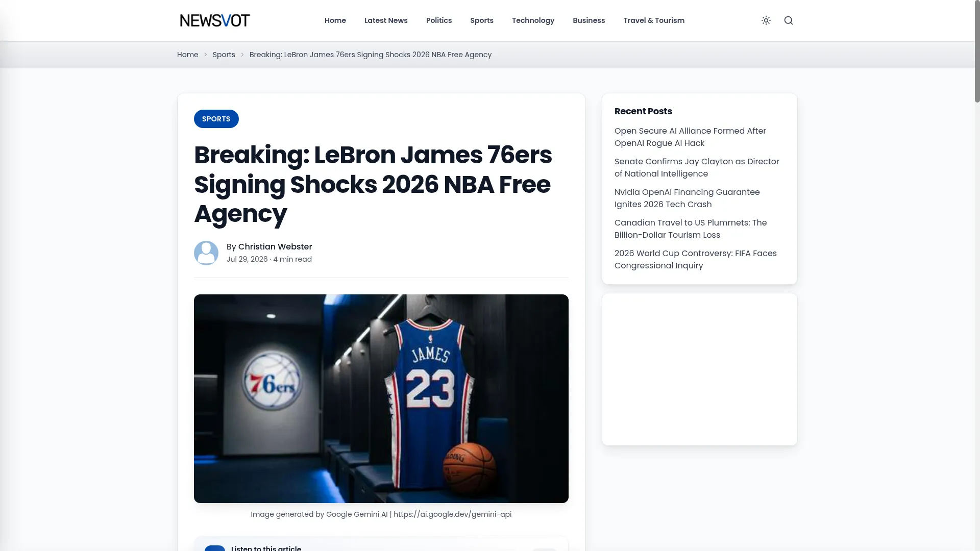The height and width of the screenshot is (551, 980).
Task: Click the blue SPORTS category badge
Action: point(216,119)
